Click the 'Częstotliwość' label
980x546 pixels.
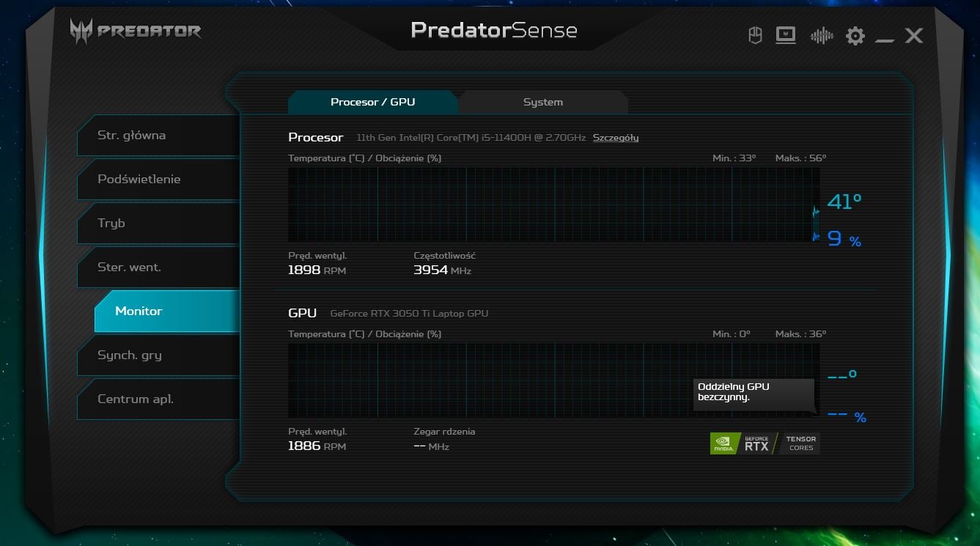pyautogui.click(x=444, y=256)
